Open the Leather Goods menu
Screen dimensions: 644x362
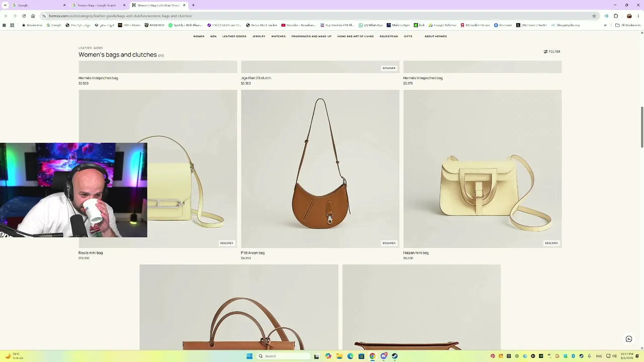click(x=234, y=36)
